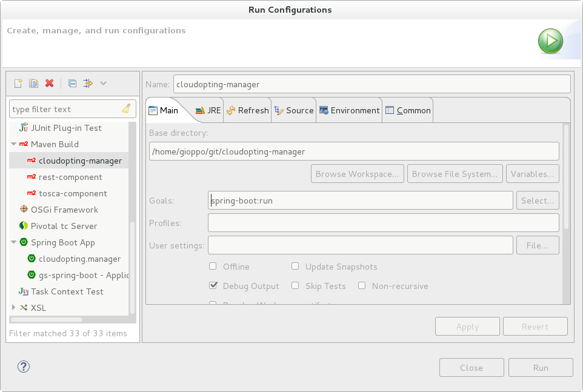
Task: Click File button for User settings
Action: pos(538,245)
